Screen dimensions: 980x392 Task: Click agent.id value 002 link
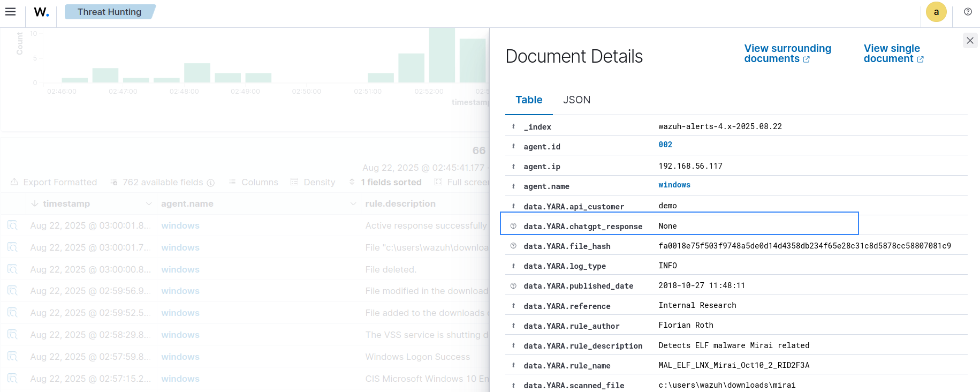pyautogui.click(x=665, y=145)
